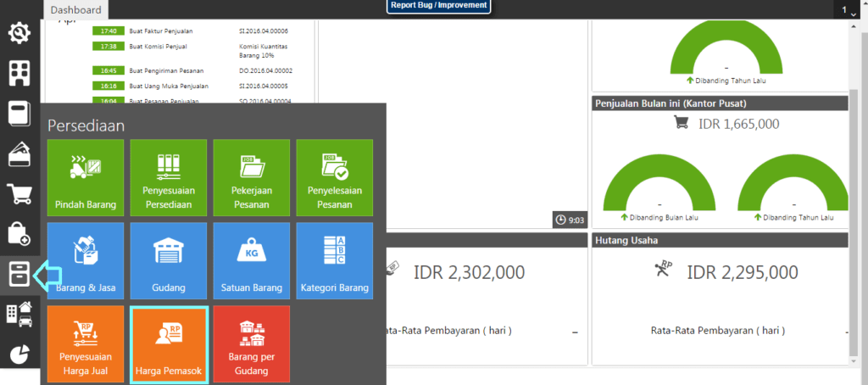Image resolution: width=868 pixels, height=385 pixels.
Task: Open the Pekerjaan Pesanan tile
Action: pos(251,178)
